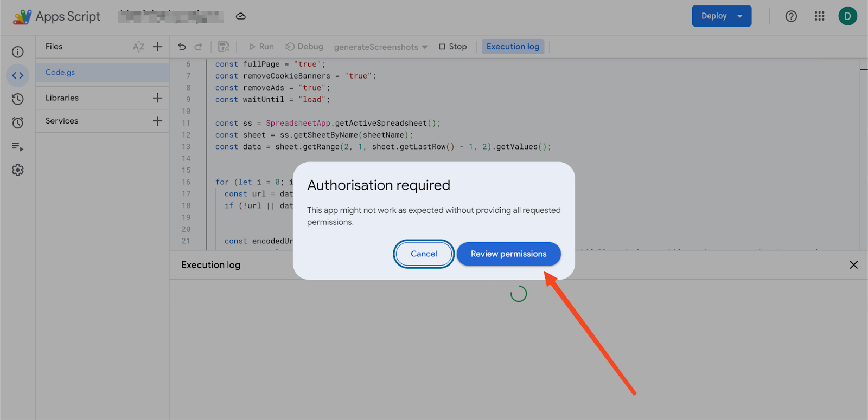Click the getSheetByName code line

pyautogui.click(x=314, y=135)
